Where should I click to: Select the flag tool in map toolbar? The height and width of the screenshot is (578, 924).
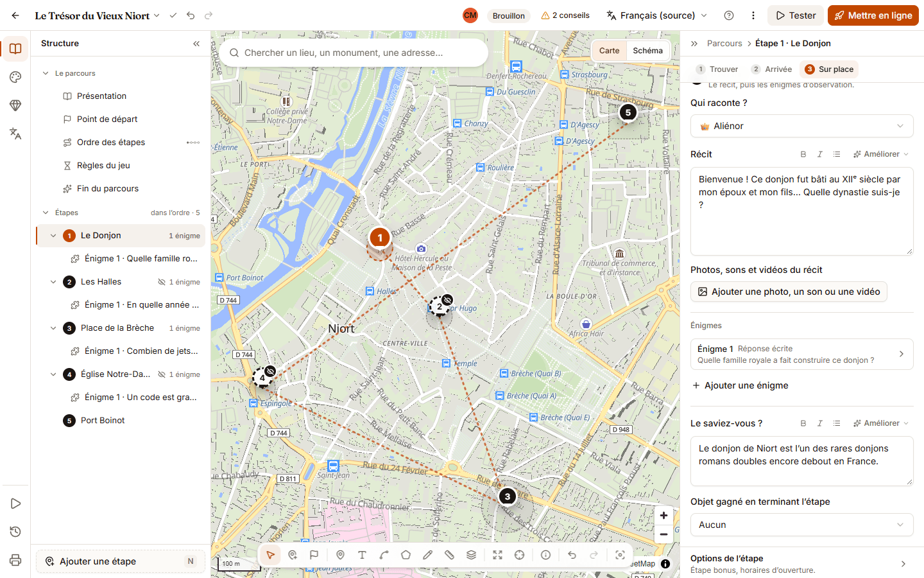click(314, 555)
